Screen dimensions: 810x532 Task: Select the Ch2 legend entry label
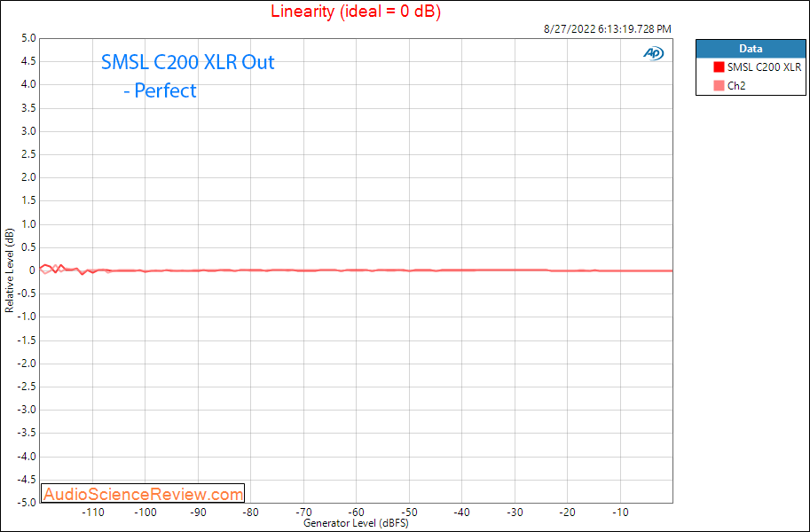point(736,86)
